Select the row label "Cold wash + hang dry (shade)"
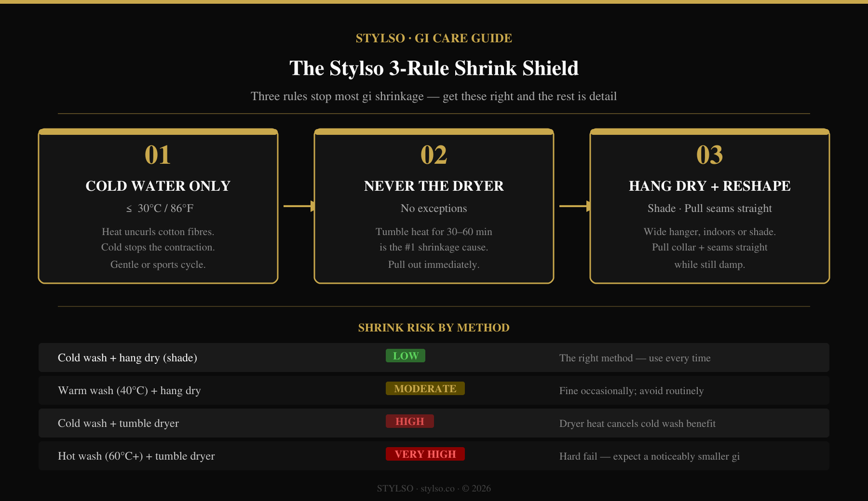Image resolution: width=868 pixels, height=501 pixels. (127, 358)
